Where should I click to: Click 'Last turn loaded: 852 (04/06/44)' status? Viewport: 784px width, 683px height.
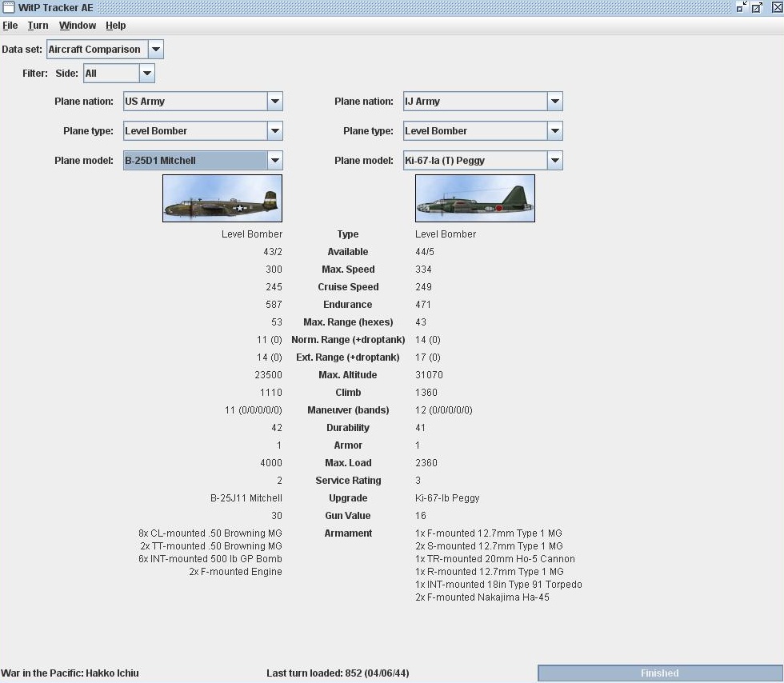[x=338, y=673]
